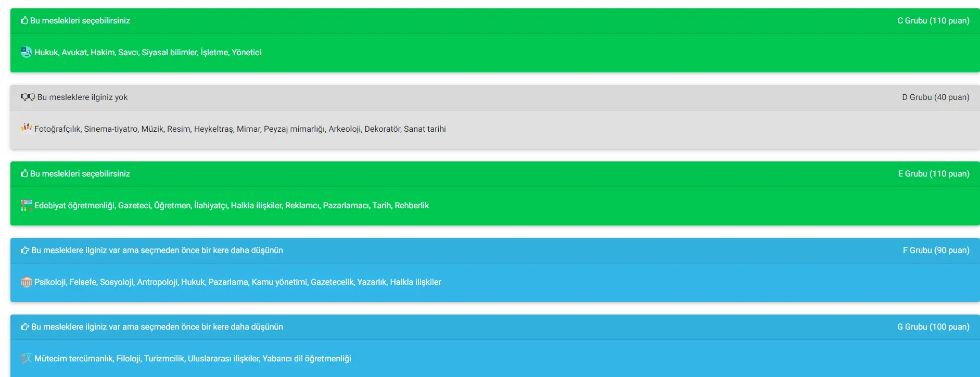Click pointing-hand icon in G Grubu header

(25, 326)
